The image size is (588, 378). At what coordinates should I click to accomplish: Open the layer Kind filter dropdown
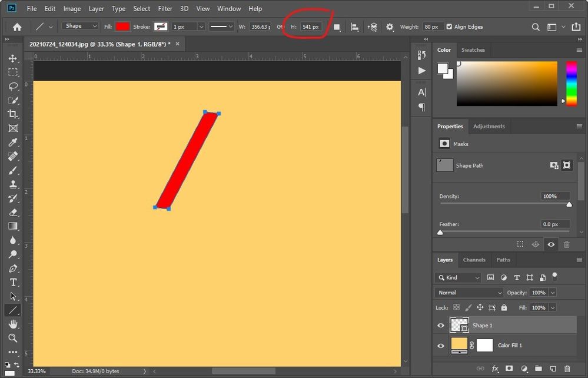click(457, 277)
